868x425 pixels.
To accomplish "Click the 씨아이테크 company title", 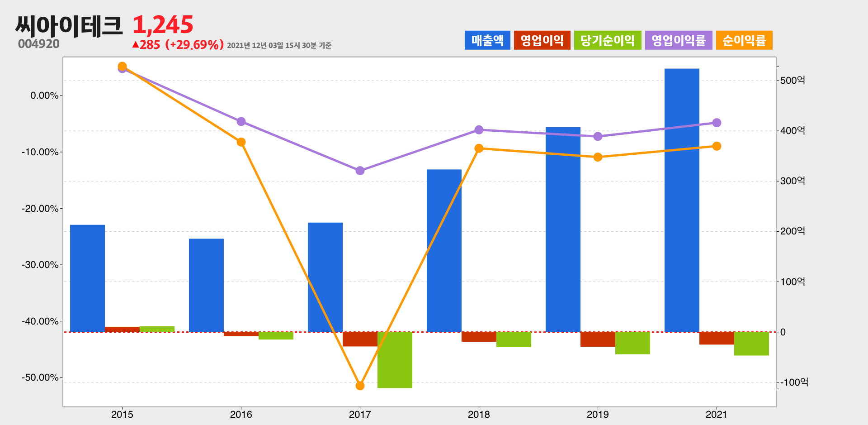I will [x=69, y=25].
